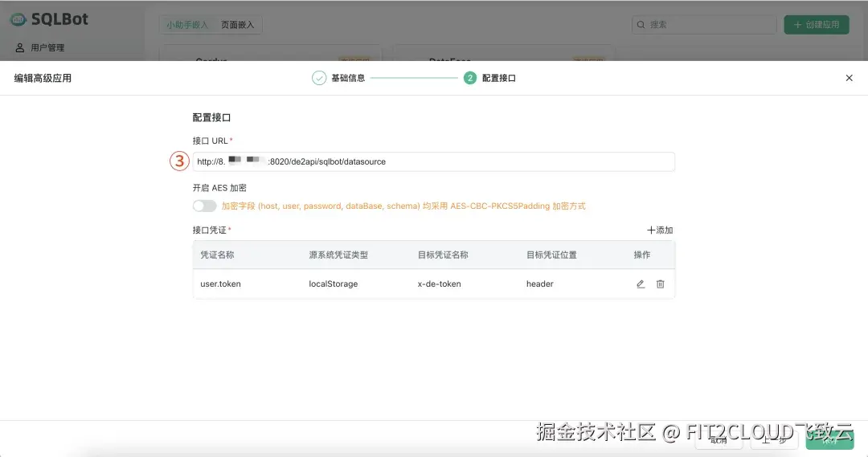868x457 pixels.
Task: Enable the AES encryption toggle
Action: click(204, 206)
